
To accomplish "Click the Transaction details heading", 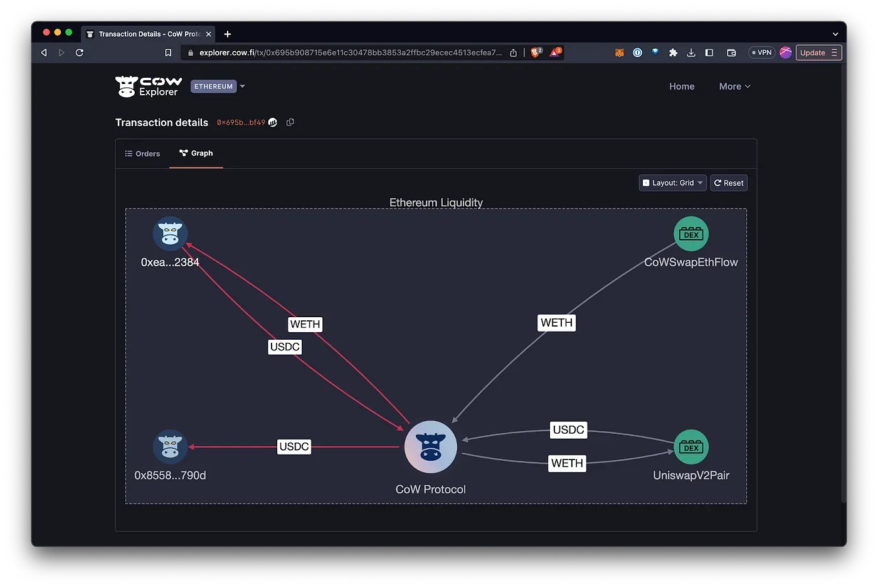I will coord(162,122).
